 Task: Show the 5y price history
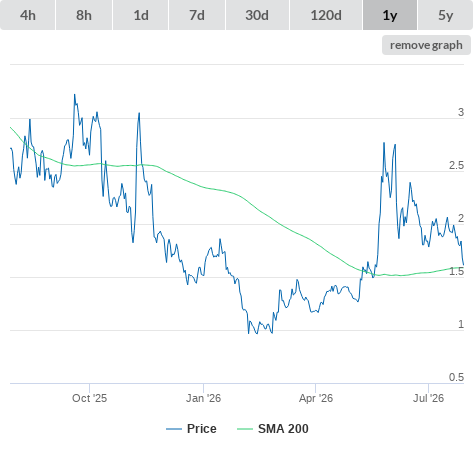(445, 15)
